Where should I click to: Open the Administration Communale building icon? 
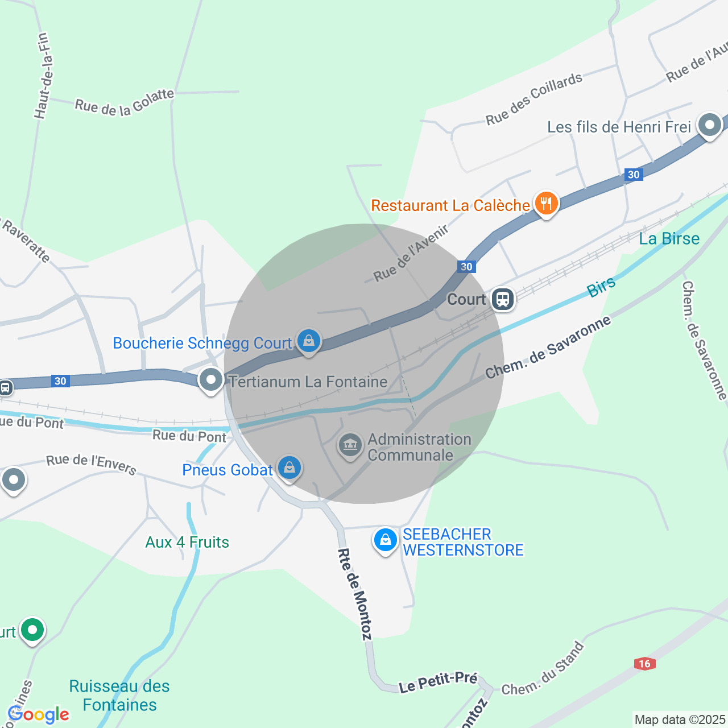tap(350, 445)
